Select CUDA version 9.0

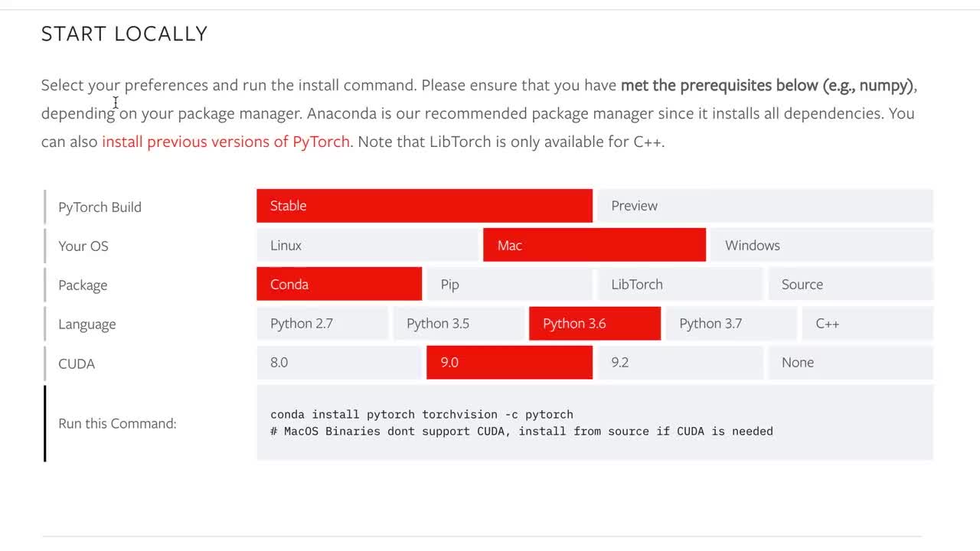[509, 363]
